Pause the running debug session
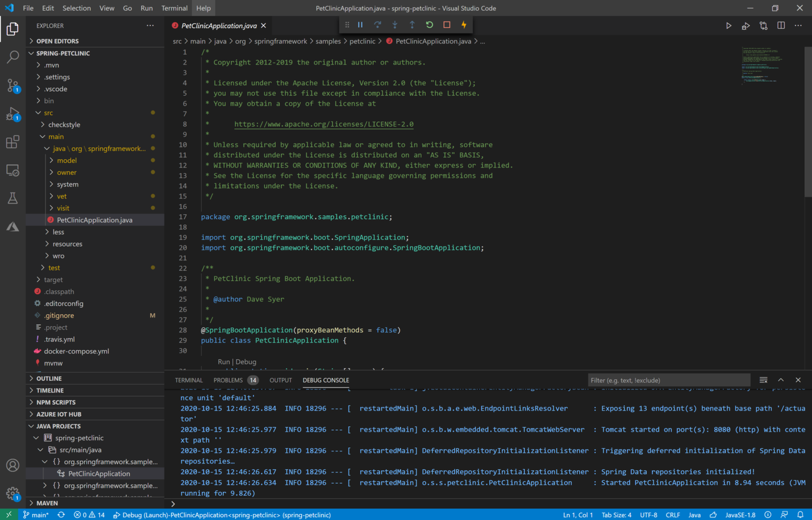812x520 pixels. (360, 24)
